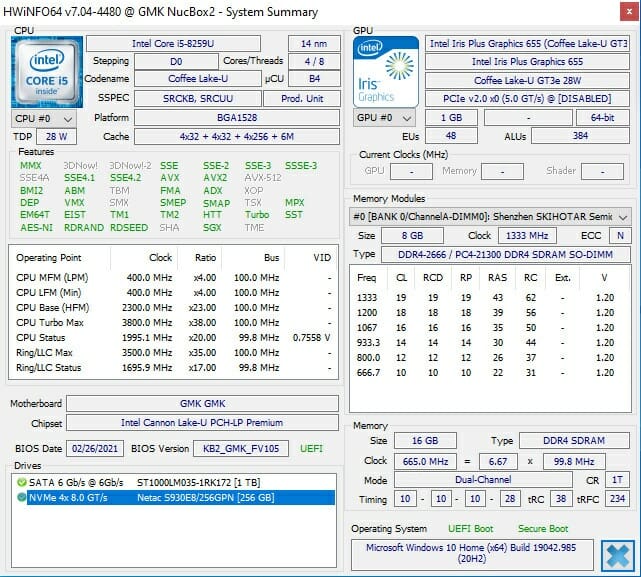Click the tRFC 234 field
The image size is (641, 577).
(x=617, y=499)
